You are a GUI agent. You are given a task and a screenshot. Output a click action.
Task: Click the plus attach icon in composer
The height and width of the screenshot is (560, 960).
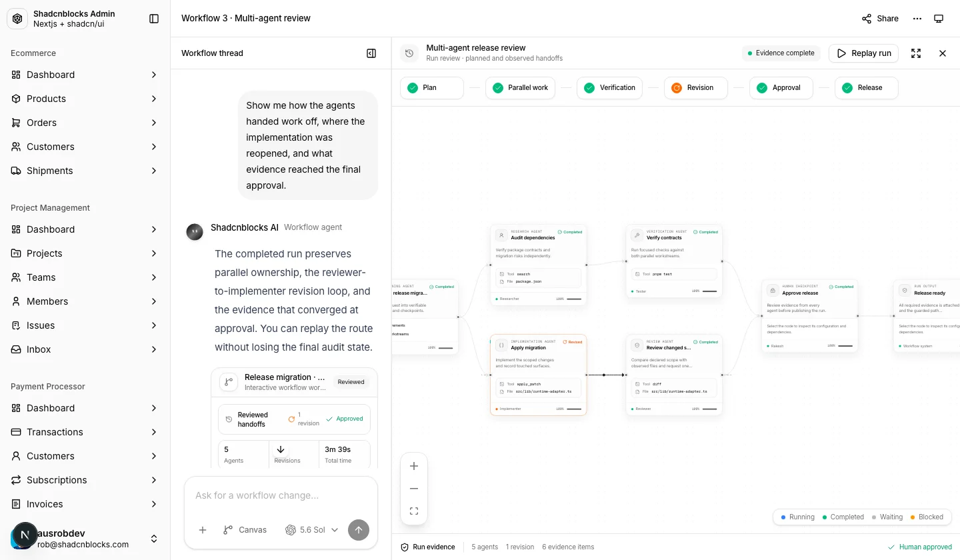click(x=203, y=530)
